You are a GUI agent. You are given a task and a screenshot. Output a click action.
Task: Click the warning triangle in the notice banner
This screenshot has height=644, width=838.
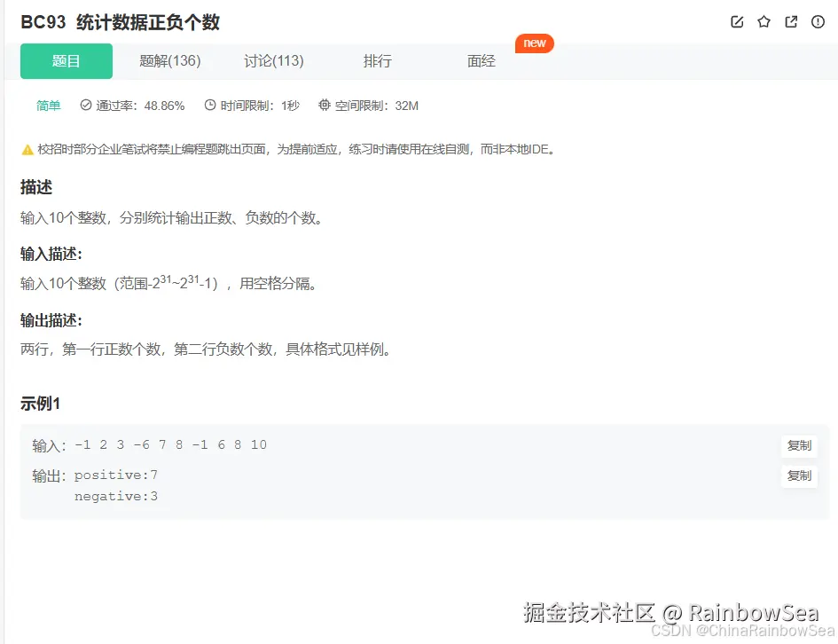[27, 148]
